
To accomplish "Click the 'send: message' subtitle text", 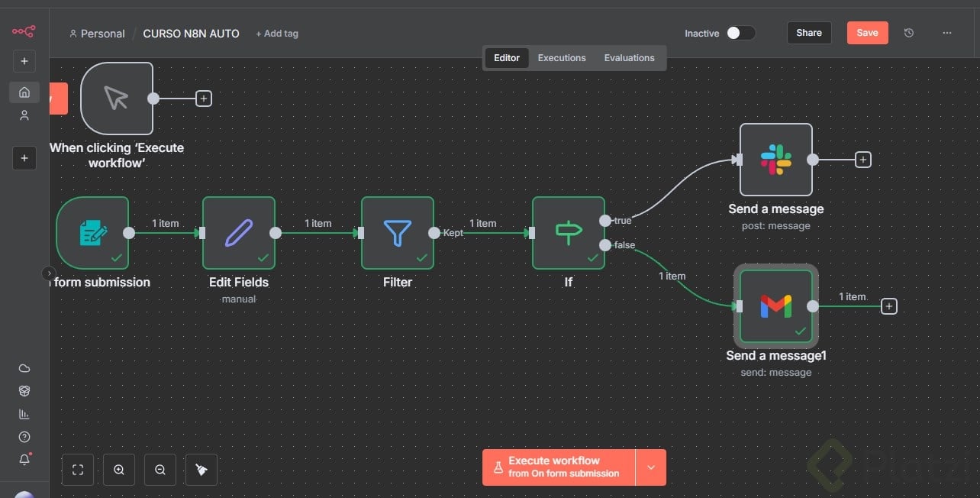I will pos(776,373).
